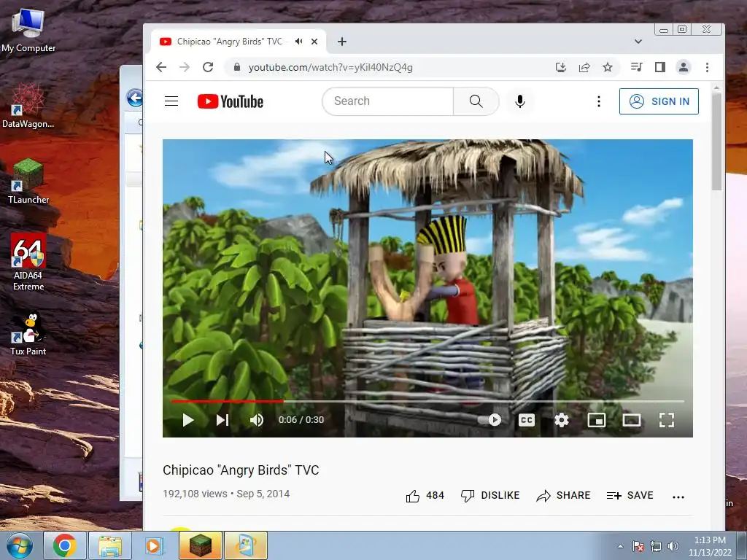Click the address bar lock icon

pos(237,67)
